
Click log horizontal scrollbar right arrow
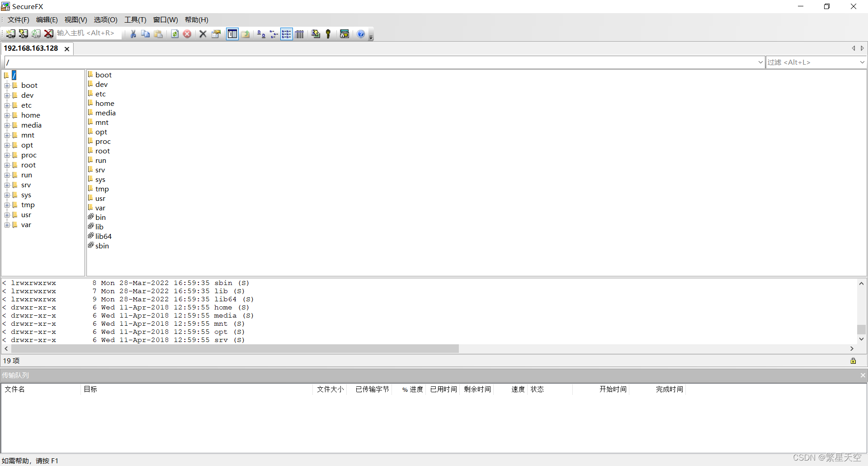point(852,349)
